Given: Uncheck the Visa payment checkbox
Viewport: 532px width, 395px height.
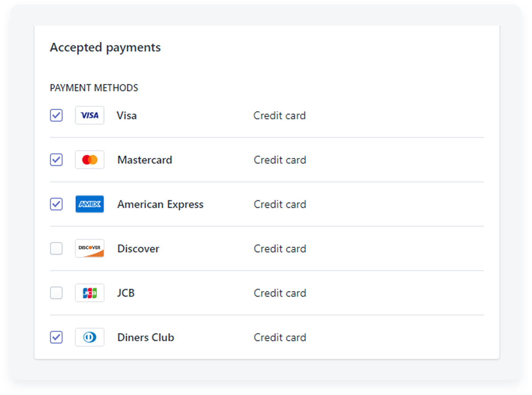Looking at the screenshot, I should point(56,115).
